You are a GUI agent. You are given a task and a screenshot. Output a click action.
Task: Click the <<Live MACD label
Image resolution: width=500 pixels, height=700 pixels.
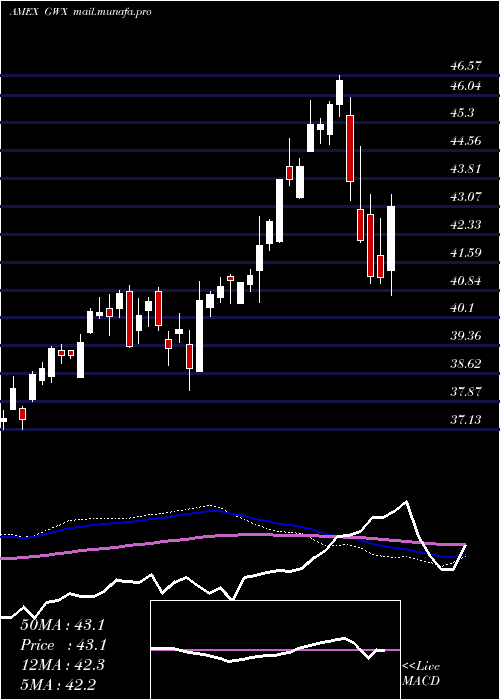pos(421,674)
